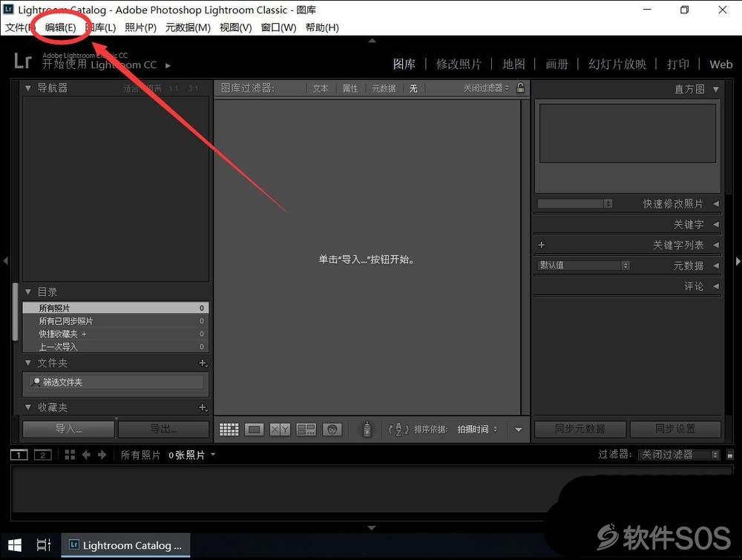Screen dimensions: 742x560
Task: Open the toolbar content dropdown arrow
Action: click(x=519, y=430)
